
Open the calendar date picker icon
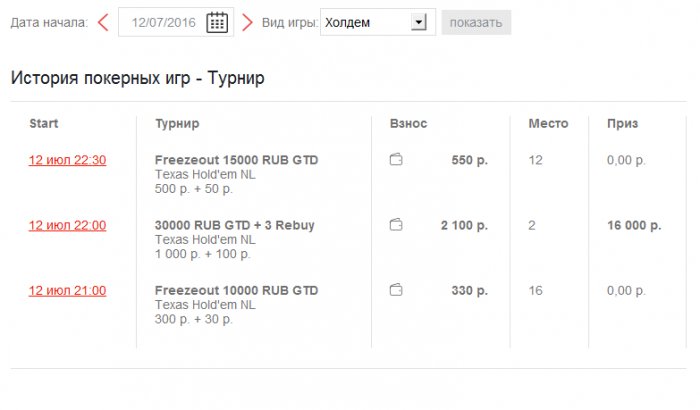coord(217,22)
